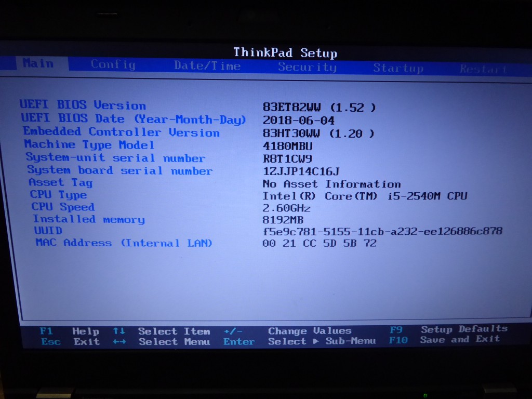Click the Enter key hint

(239, 341)
